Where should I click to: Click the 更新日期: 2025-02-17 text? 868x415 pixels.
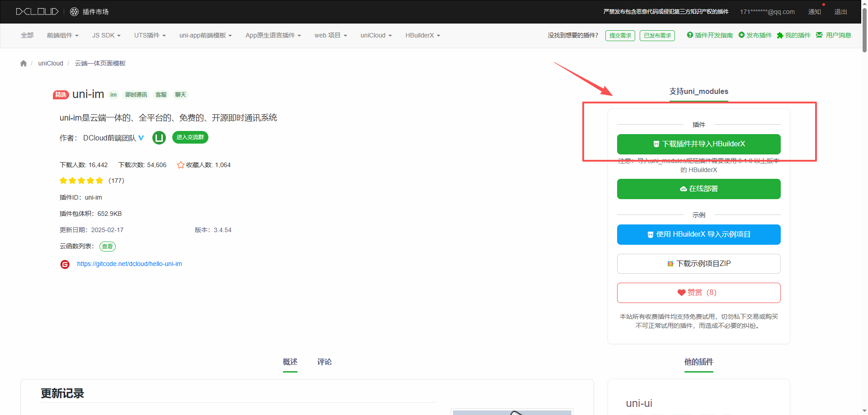tap(92, 230)
